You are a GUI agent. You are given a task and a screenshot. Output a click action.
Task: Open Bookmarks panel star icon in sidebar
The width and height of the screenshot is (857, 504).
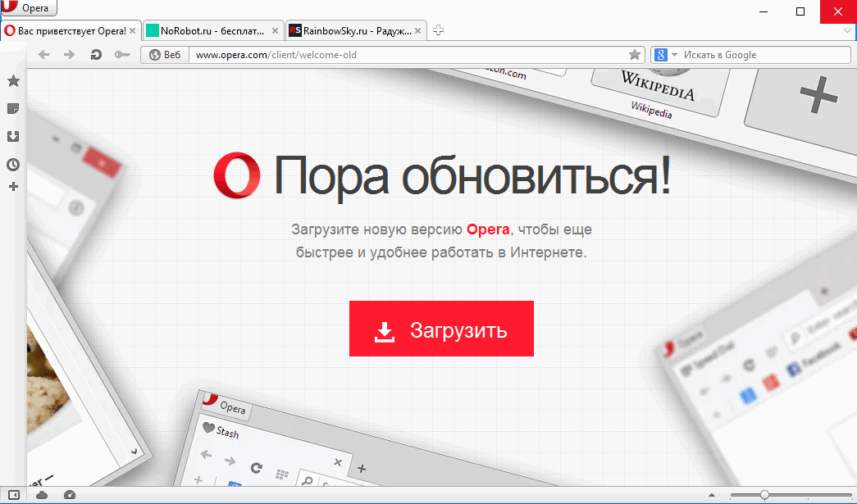[x=13, y=81]
